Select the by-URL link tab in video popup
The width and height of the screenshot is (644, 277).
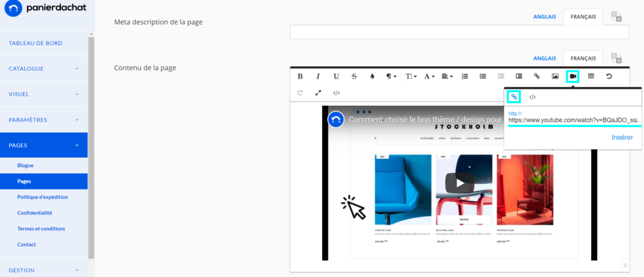click(514, 96)
